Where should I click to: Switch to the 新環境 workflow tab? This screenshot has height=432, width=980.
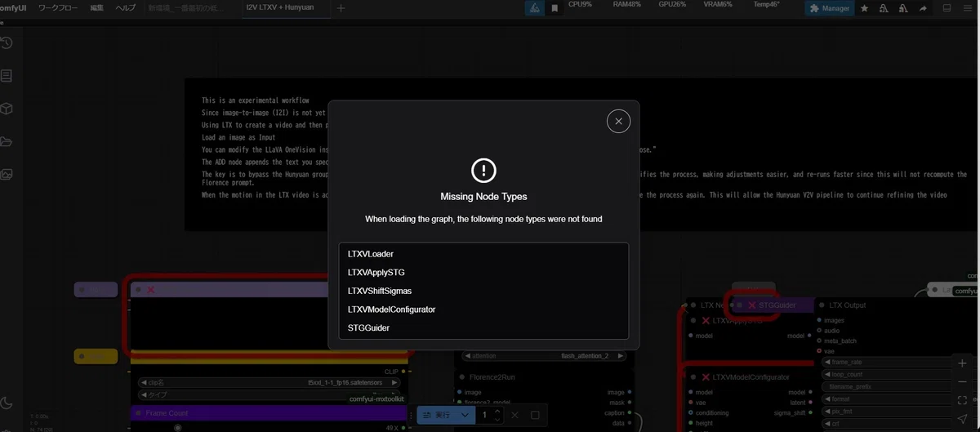[188, 7]
